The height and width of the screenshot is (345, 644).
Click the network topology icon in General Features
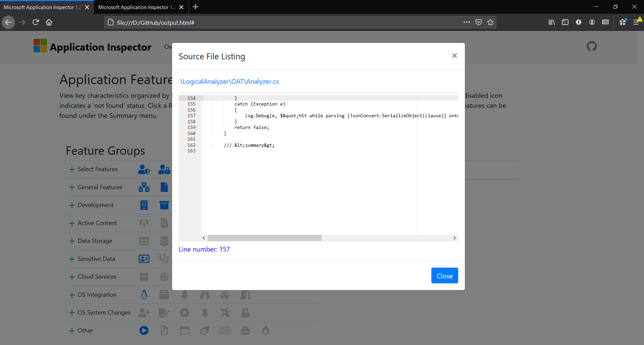144,187
